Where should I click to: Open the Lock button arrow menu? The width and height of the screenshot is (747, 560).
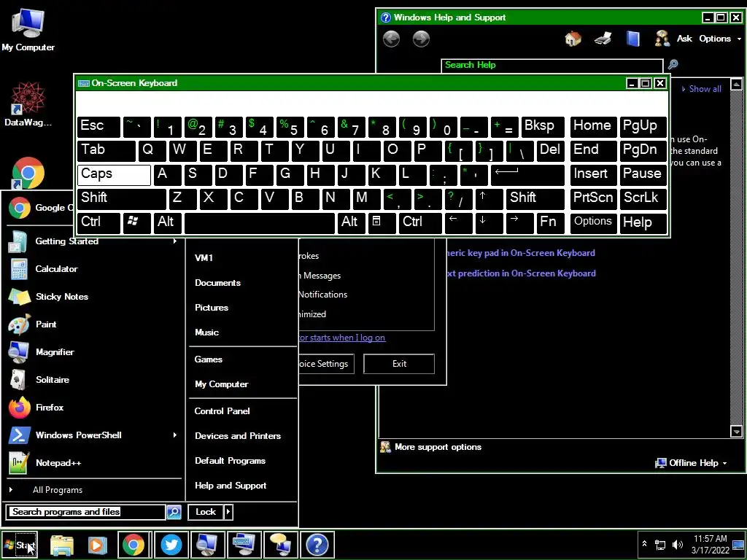(x=228, y=512)
